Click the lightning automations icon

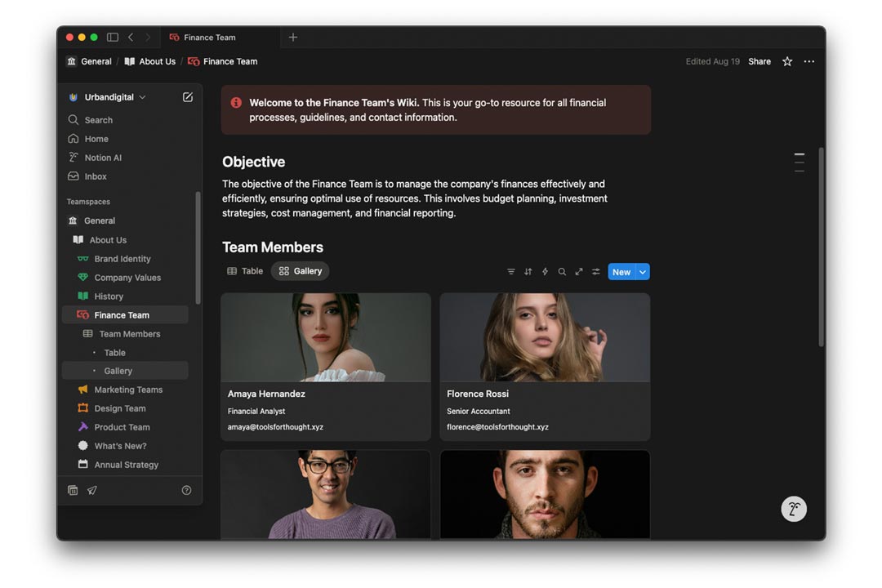click(546, 272)
